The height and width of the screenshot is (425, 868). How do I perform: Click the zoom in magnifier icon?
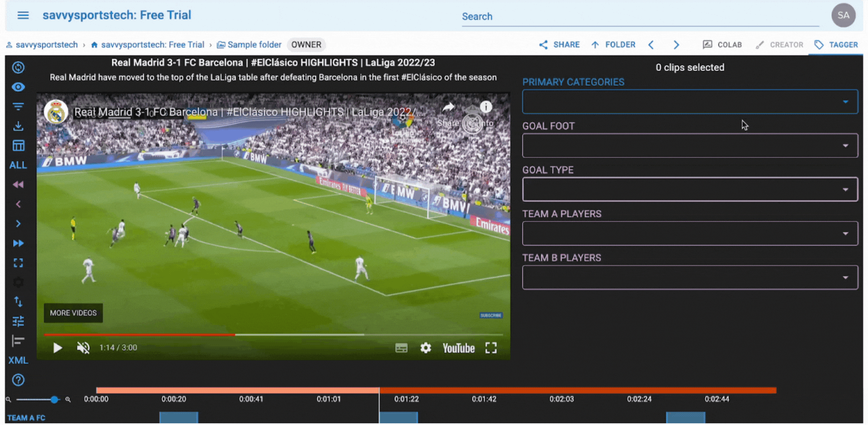tap(68, 399)
